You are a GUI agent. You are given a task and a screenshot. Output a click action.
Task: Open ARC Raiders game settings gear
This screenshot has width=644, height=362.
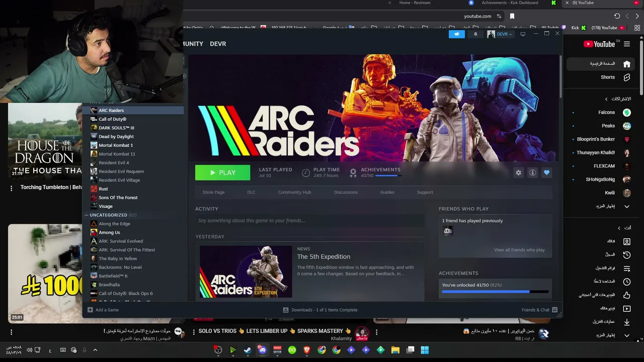pyautogui.click(x=518, y=172)
